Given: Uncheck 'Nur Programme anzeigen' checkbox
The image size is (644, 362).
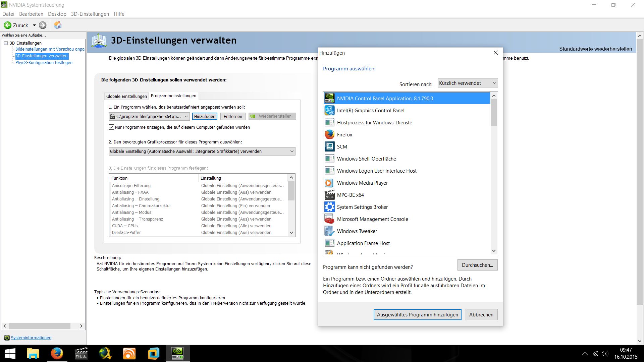Looking at the screenshot, I should click(x=111, y=127).
